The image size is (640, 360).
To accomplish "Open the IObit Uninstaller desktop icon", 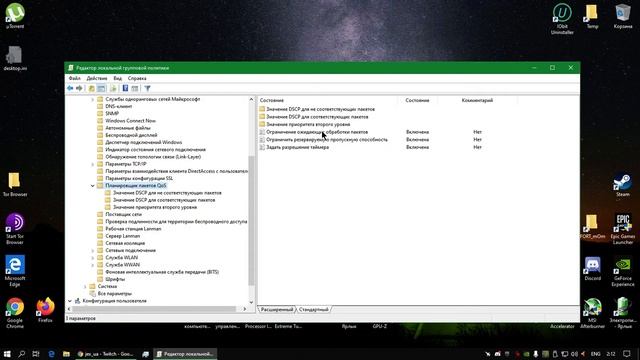I will [x=562, y=19].
